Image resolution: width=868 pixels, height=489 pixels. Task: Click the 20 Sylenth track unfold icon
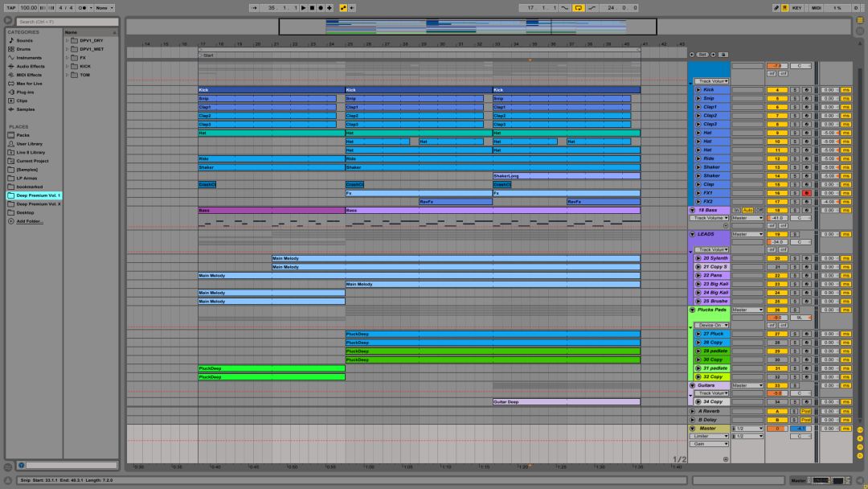tap(698, 258)
